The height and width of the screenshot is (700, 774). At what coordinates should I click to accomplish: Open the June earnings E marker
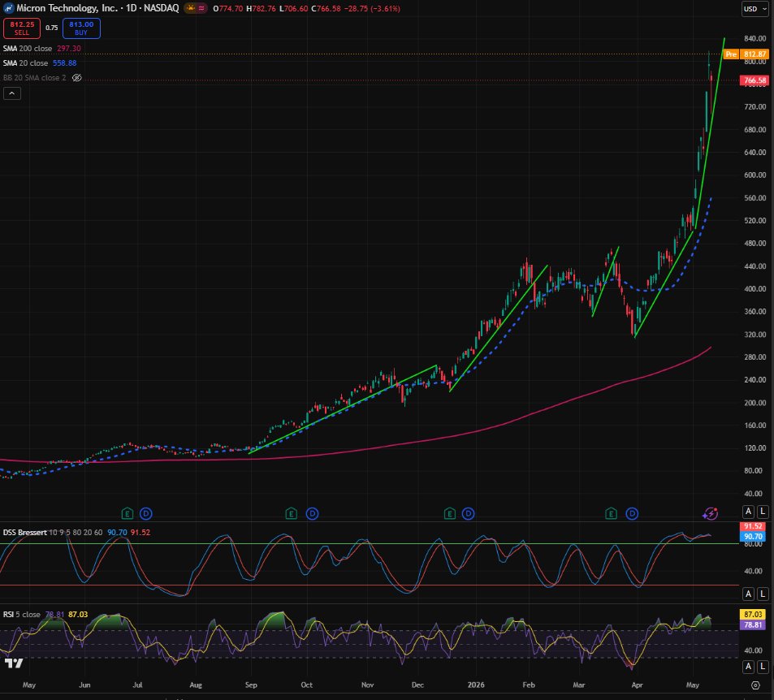[x=128, y=514]
